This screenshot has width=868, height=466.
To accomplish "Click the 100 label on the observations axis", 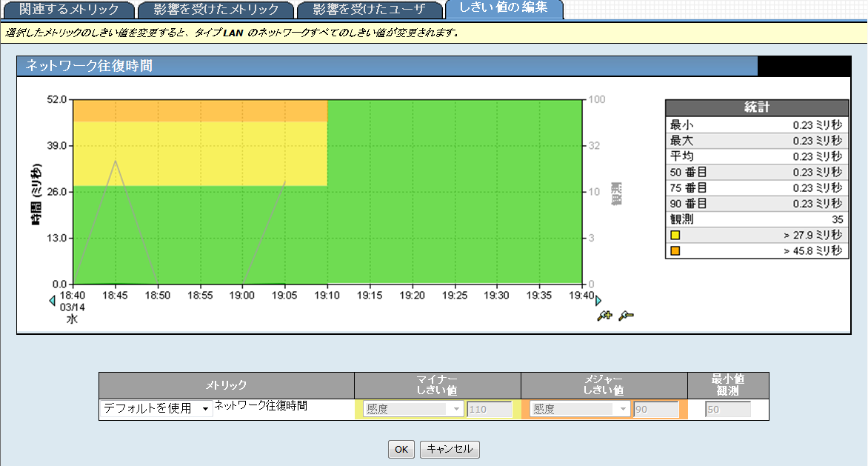I will pos(597,99).
